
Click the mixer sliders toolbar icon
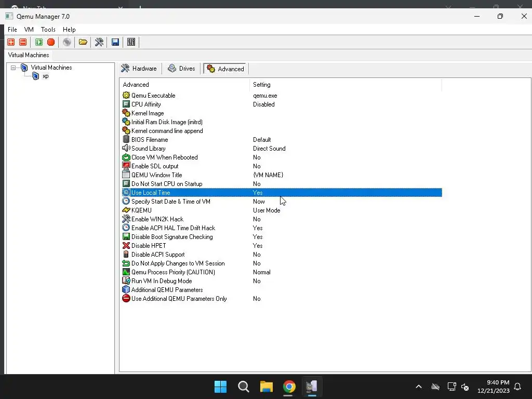pos(131,42)
